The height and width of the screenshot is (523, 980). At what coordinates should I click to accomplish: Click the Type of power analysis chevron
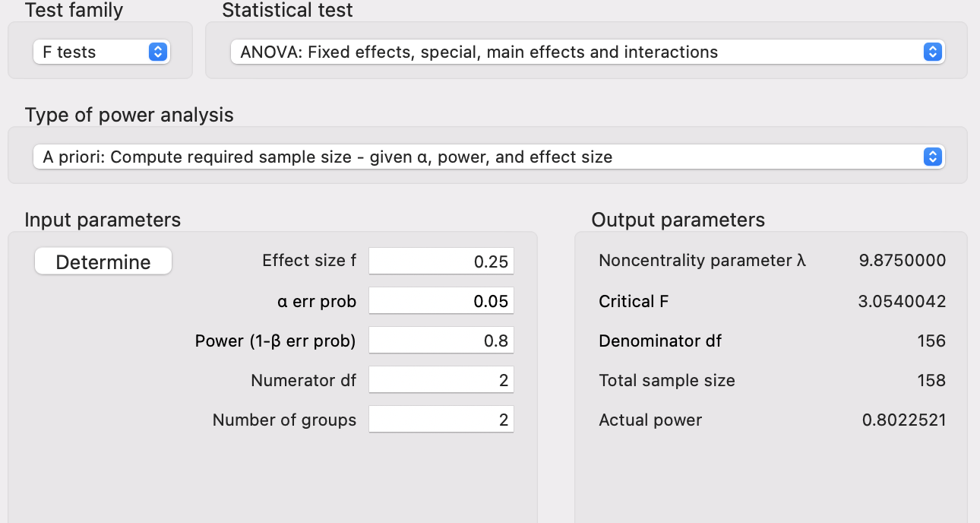point(932,157)
